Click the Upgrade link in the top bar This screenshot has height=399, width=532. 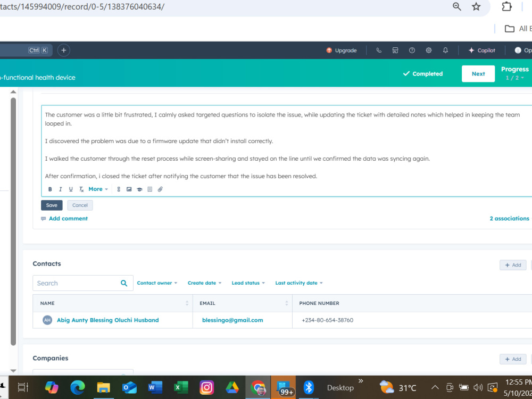pyautogui.click(x=342, y=50)
